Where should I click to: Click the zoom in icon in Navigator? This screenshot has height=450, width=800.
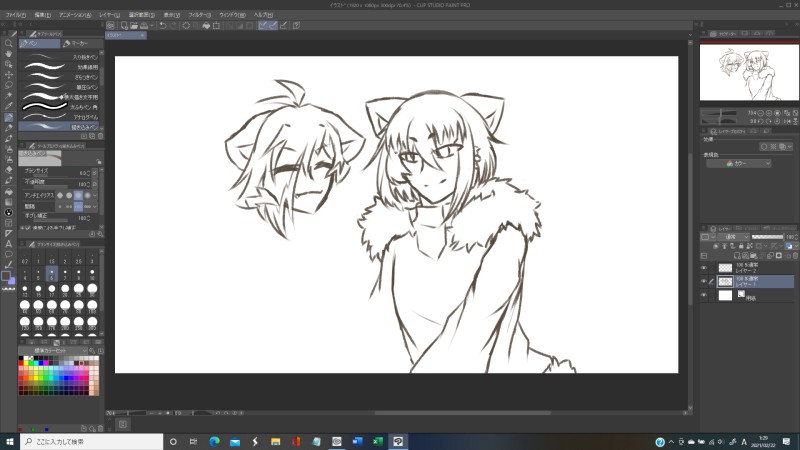click(769, 113)
